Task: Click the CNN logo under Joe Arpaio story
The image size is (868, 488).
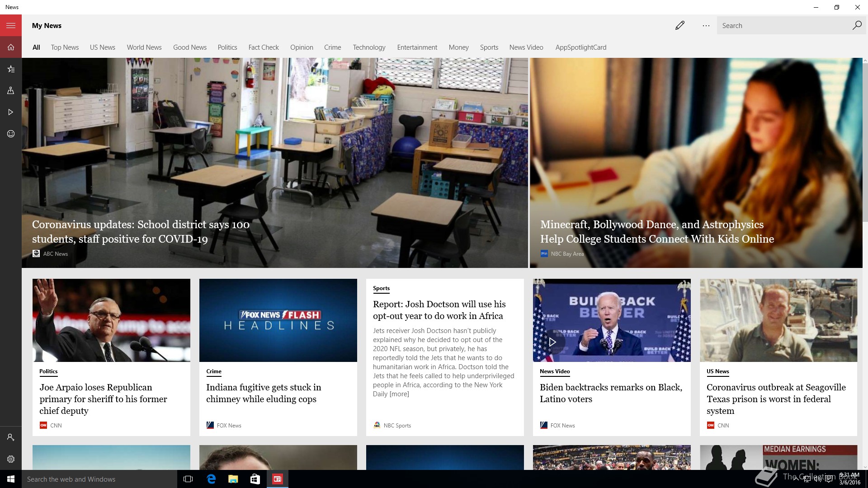Action: [43, 425]
